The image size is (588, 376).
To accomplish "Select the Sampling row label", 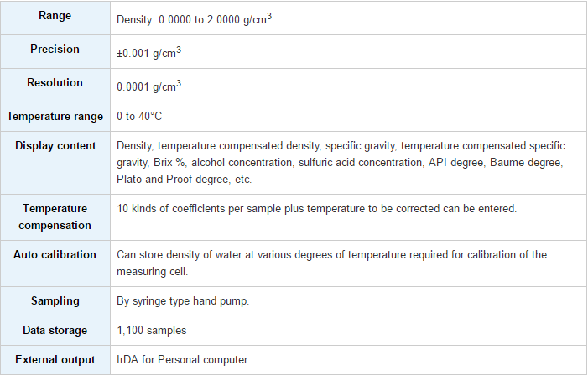I will tap(55, 301).
